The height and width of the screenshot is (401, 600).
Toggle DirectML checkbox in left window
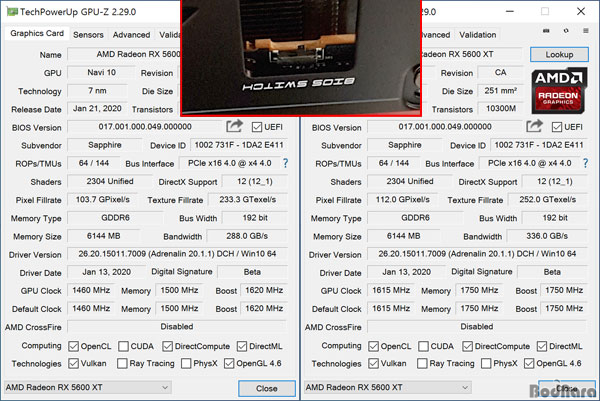pyautogui.click(x=242, y=346)
